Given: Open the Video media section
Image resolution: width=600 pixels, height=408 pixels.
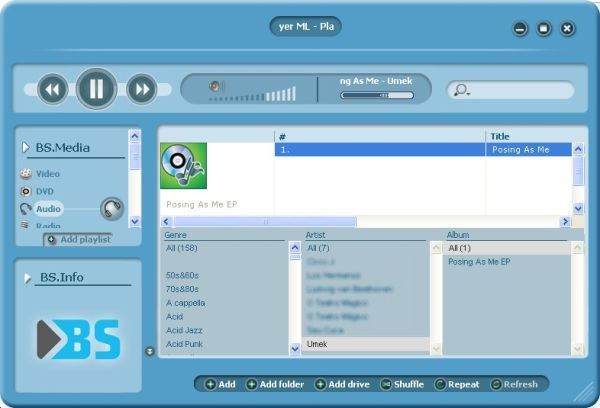Looking at the screenshot, I should [47, 174].
